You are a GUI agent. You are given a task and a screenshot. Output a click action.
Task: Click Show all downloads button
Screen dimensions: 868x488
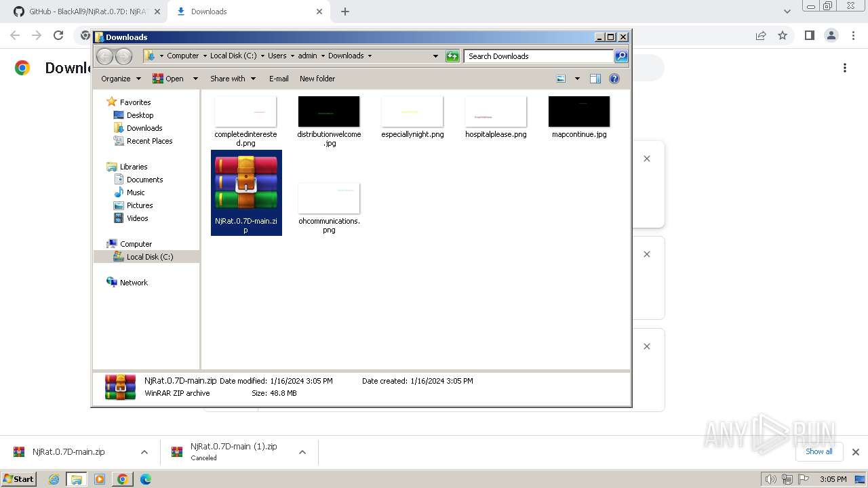[819, 451]
